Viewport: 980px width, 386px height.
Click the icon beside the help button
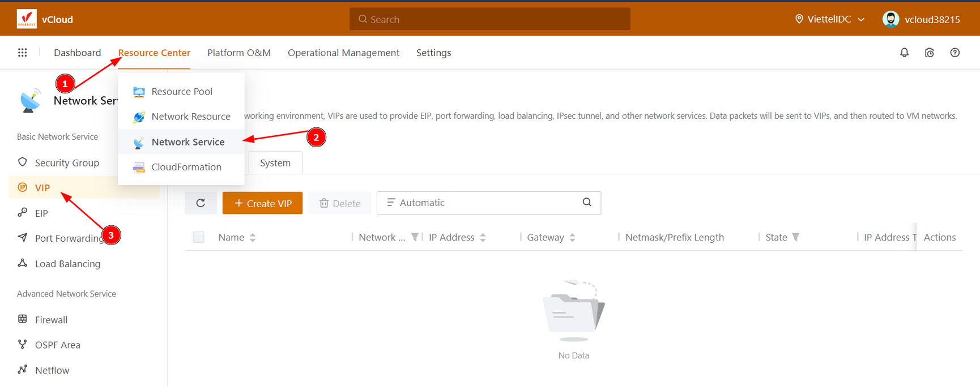[x=930, y=53]
